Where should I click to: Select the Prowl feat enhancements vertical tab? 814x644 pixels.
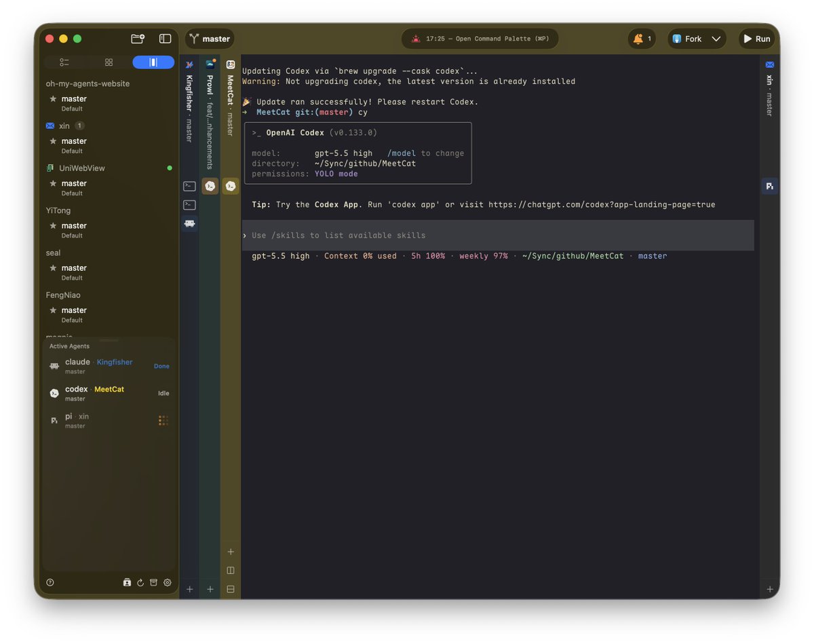(210, 114)
